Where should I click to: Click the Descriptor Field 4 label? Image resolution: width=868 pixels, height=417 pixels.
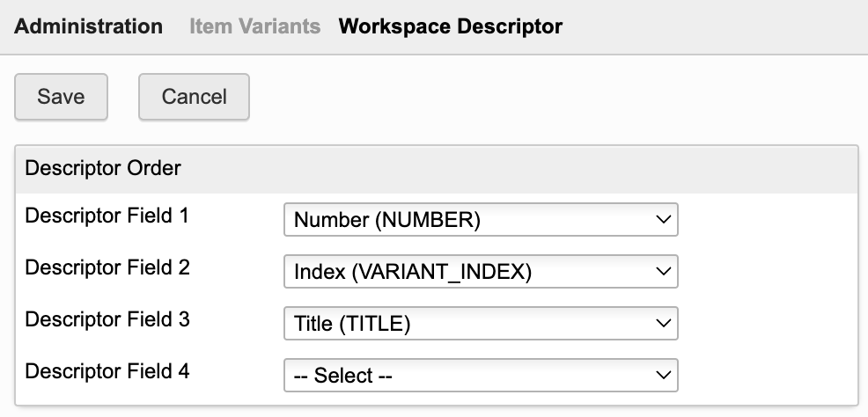[107, 371]
